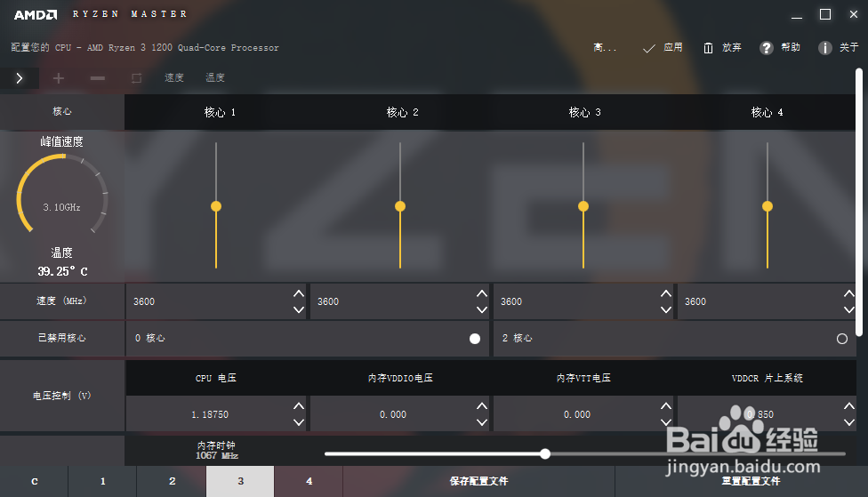Image resolution: width=868 pixels, height=497 pixels.
Task: Click the 帮助 help label
Action: pyautogui.click(x=791, y=47)
